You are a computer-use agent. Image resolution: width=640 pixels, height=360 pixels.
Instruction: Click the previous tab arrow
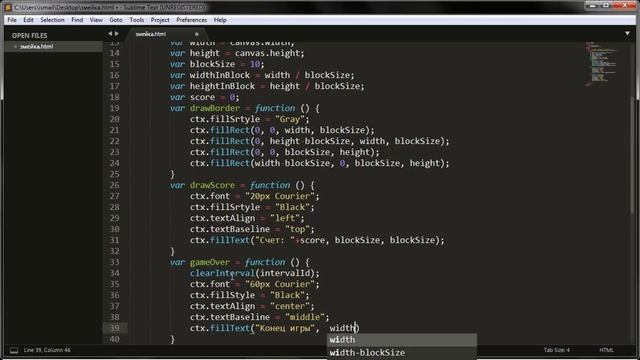click(110, 34)
